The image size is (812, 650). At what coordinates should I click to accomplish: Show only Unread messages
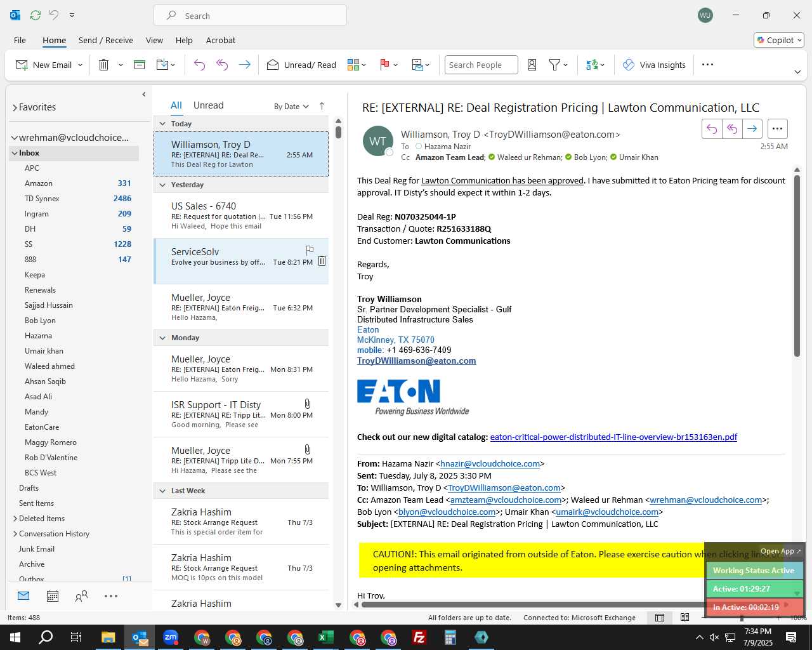208,105
